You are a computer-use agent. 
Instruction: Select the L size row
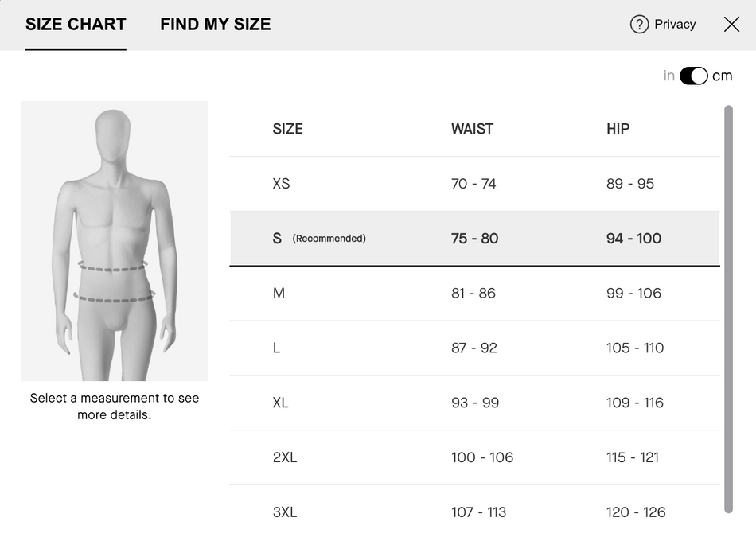coord(475,348)
